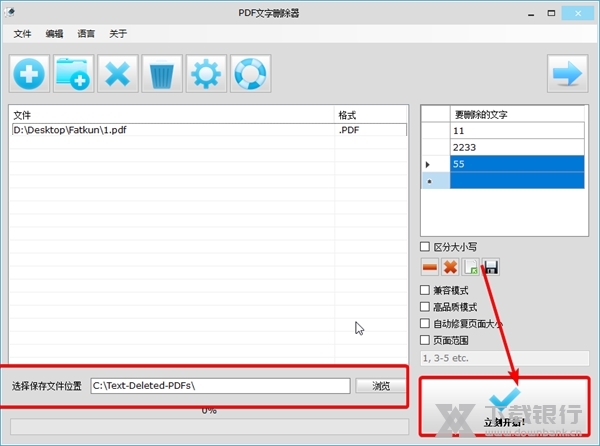
Task: Click the blue plus add-file icon
Action: click(x=29, y=73)
